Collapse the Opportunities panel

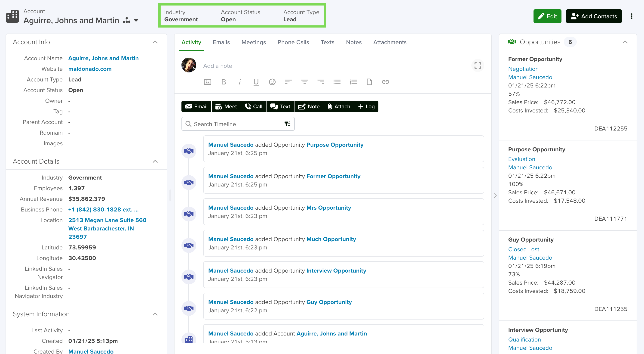(625, 42)
